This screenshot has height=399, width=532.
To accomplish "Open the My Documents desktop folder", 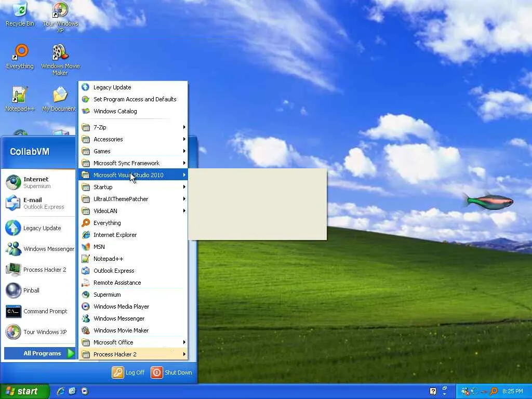I will tap(60, 99).
